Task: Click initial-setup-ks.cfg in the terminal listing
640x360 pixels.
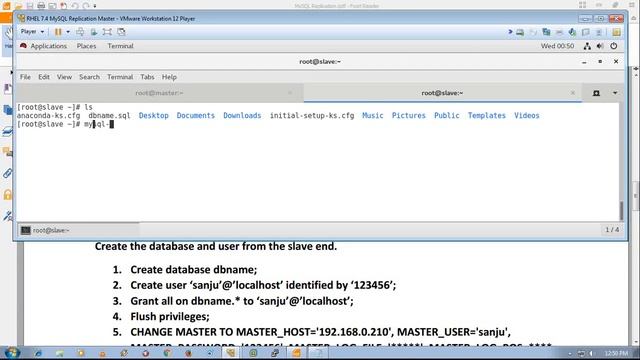Action: point(312,116)
